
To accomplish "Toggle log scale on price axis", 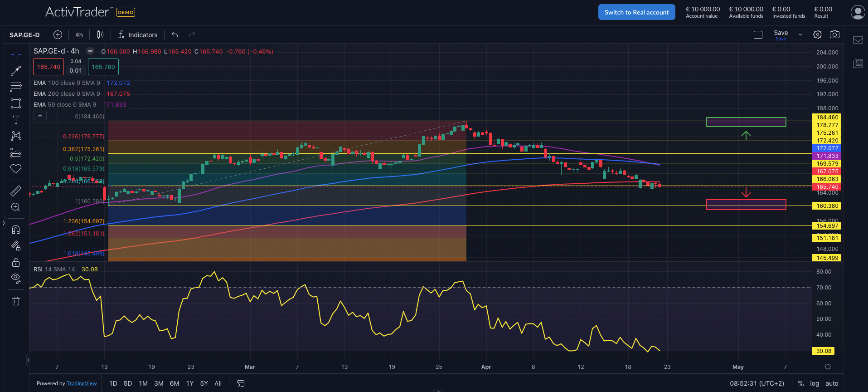I will coord(815,383).
